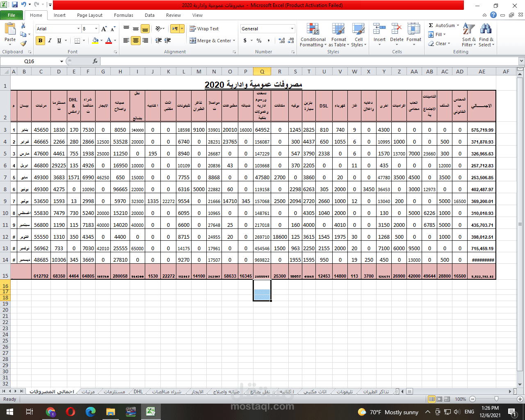Image resolution: width=525 pixels, height=420 pixels.
Task: Open Chrome from the taskbar
Action: coord(50,412)
